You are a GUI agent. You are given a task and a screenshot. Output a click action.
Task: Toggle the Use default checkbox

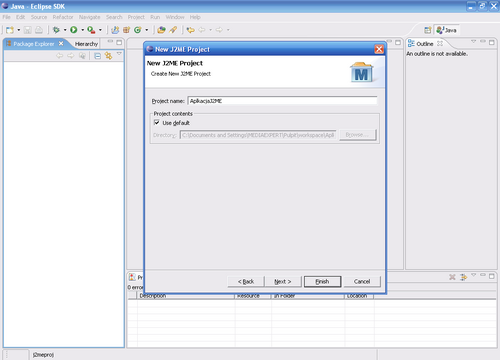[157, 123]
